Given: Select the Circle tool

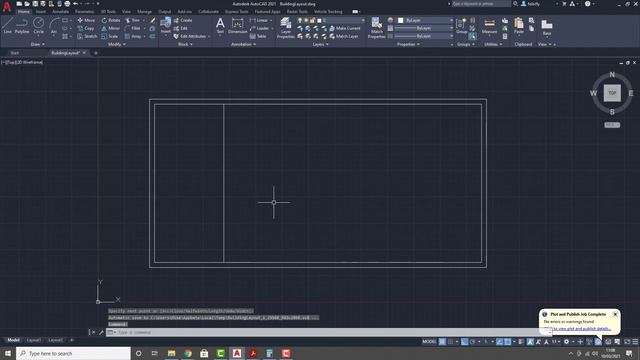Looking at the screenshot, I should pyautogui.click(x=38, y=25).
